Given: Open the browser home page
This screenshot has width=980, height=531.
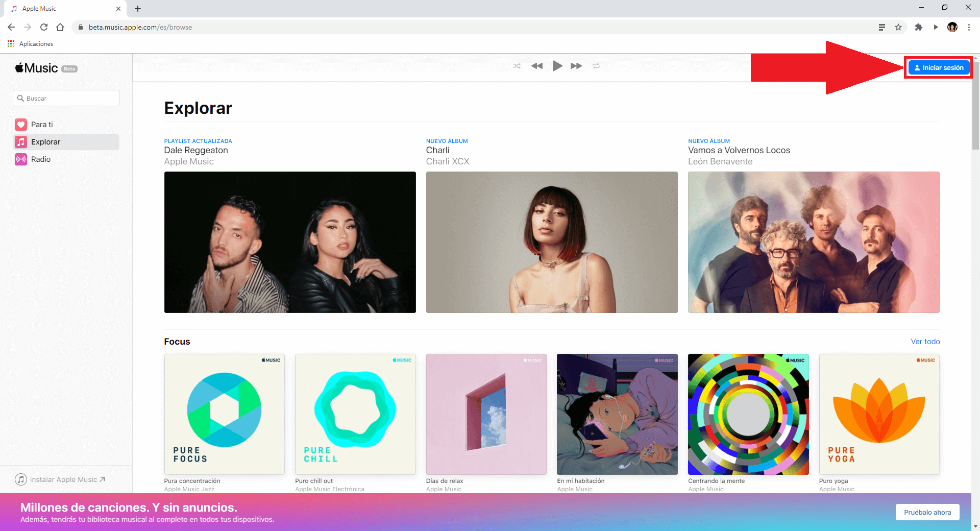Looking at the screenshot, I should 60,27.
